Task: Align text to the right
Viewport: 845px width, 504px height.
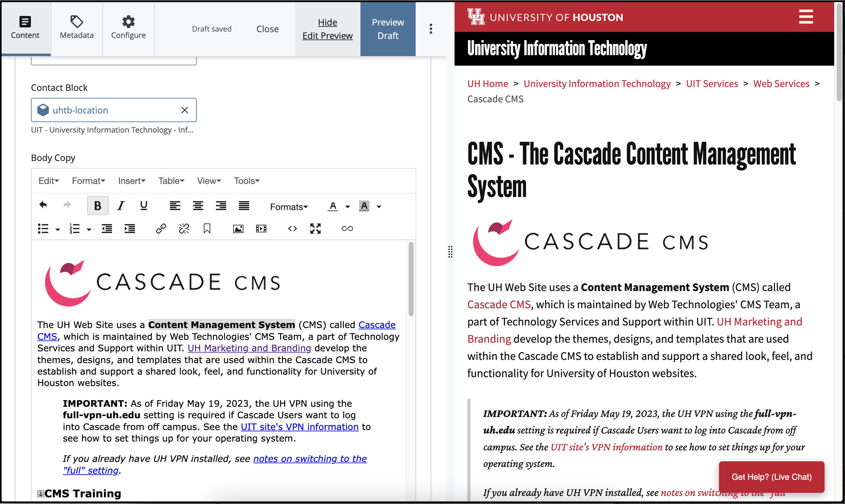Action: point(221,206)
